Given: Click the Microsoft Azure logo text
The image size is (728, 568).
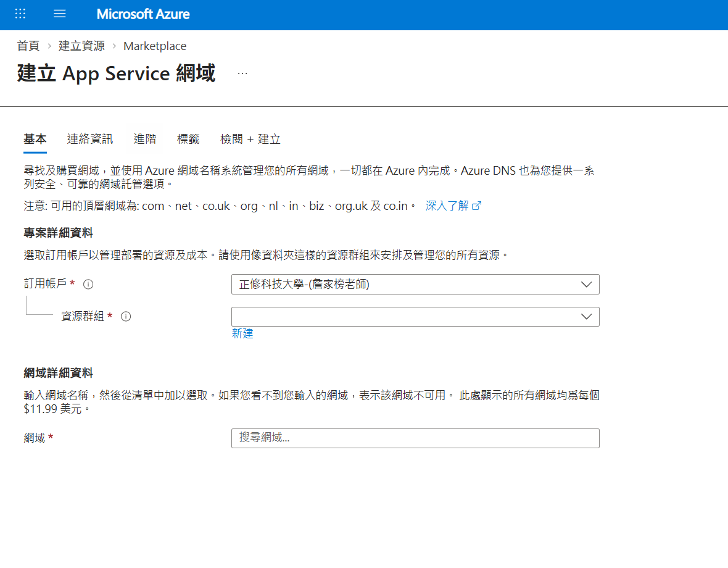Looking at the screenshot, I should (143, 14).
